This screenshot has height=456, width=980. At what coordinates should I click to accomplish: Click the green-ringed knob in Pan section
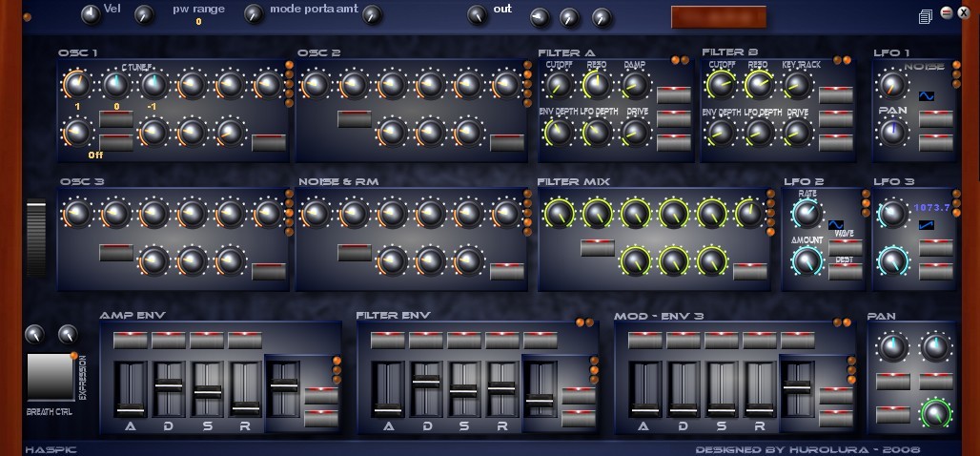point(935,413)
